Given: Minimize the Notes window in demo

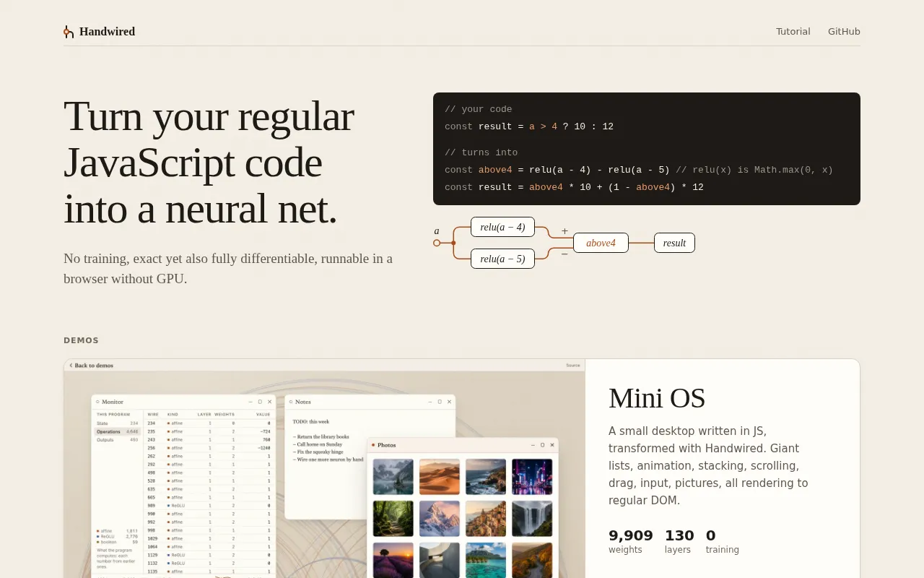Looking at the screenshot, I should coord(430,402).
